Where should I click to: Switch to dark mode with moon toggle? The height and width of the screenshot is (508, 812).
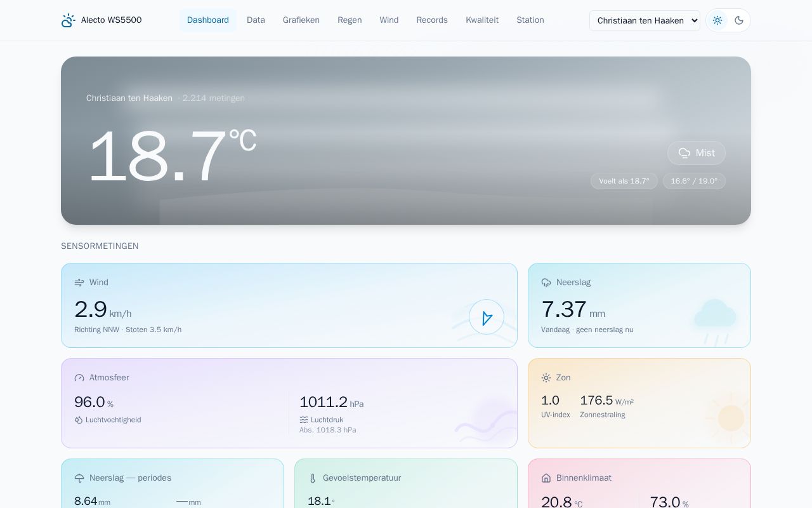click(739, 20)
